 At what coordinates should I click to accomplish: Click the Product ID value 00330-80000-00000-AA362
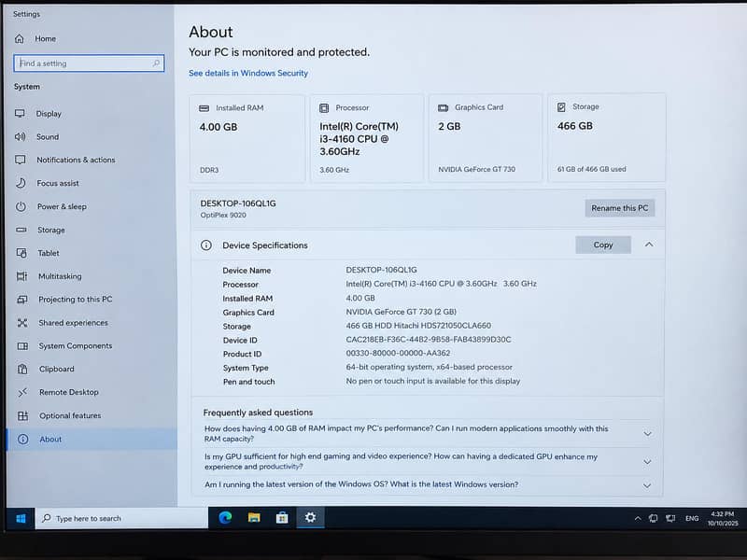click(x=398, y=353)
